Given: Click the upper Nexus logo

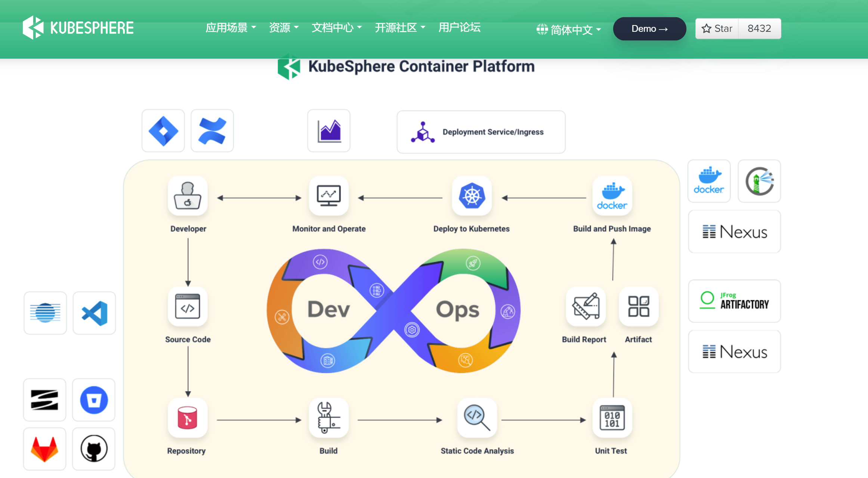Looking at the screenshot, I should 734,232.
